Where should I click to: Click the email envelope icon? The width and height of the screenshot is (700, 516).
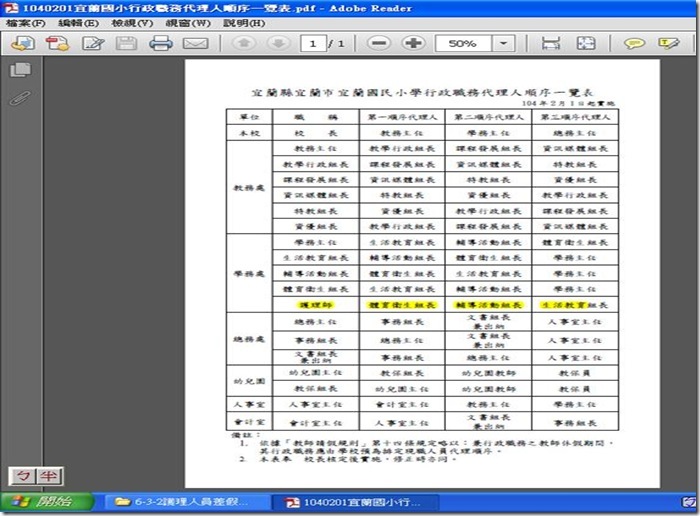coord(195,44)
